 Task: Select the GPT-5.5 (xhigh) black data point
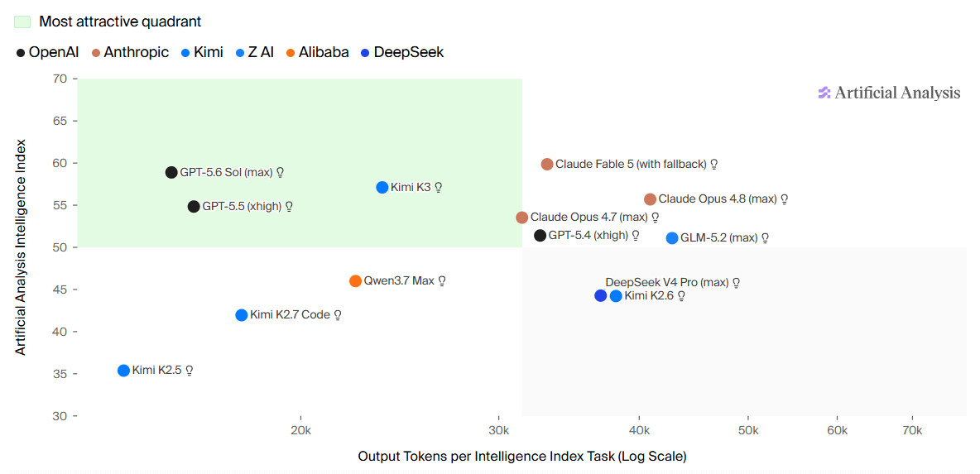click(x=194, y=207)
